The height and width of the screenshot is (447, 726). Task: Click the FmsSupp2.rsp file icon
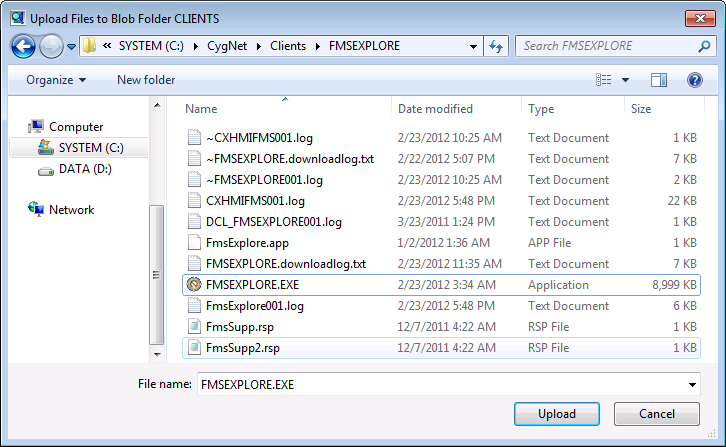[194, 347]
